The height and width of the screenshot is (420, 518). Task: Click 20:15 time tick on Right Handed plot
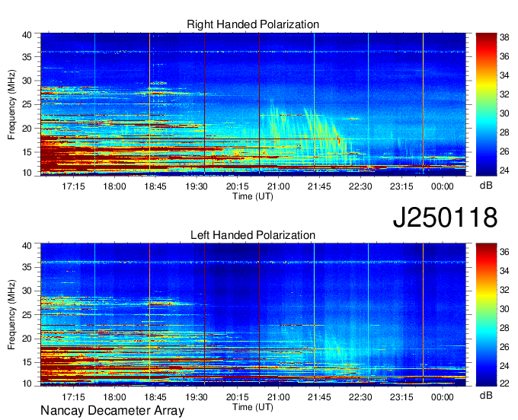(237, 186)
